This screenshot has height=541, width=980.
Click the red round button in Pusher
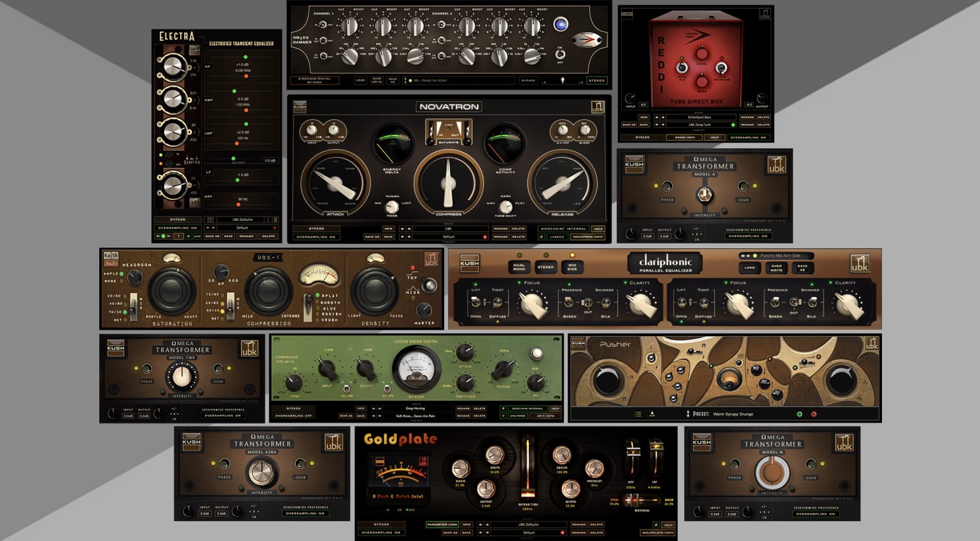813,414
